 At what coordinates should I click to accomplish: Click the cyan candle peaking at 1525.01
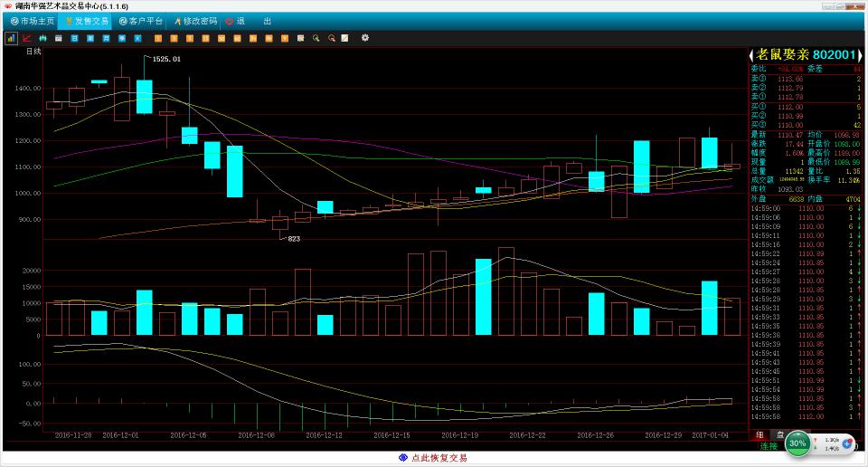(145, 97)
